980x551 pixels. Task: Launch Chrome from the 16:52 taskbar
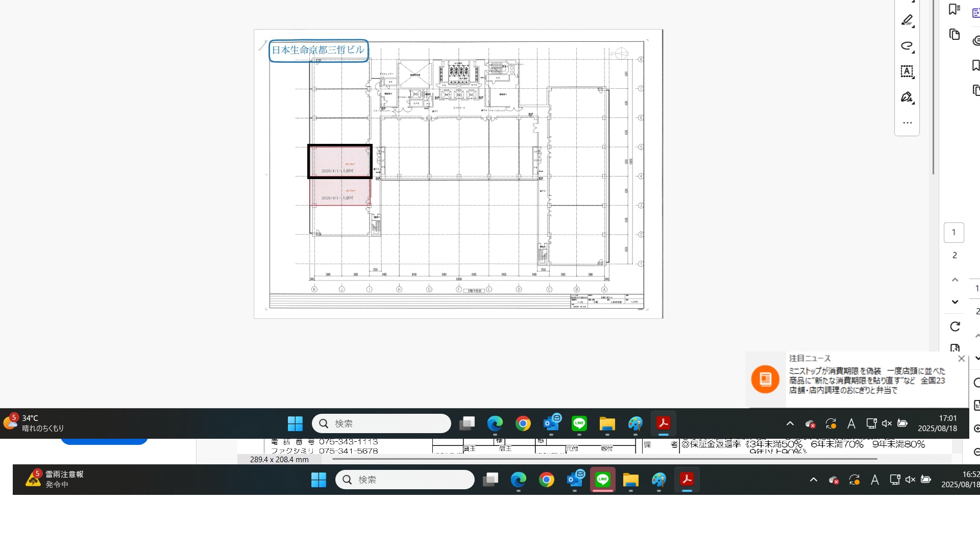[547, 480]
